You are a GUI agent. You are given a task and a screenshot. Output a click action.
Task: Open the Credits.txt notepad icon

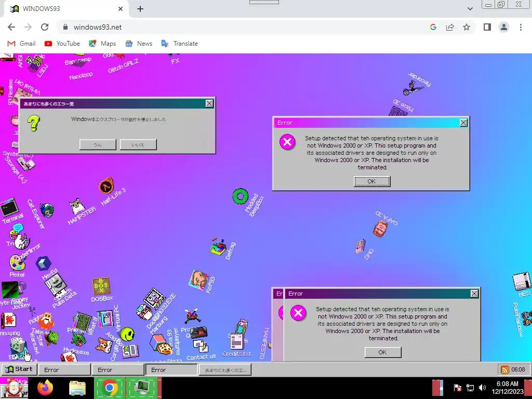pos(236,342)
